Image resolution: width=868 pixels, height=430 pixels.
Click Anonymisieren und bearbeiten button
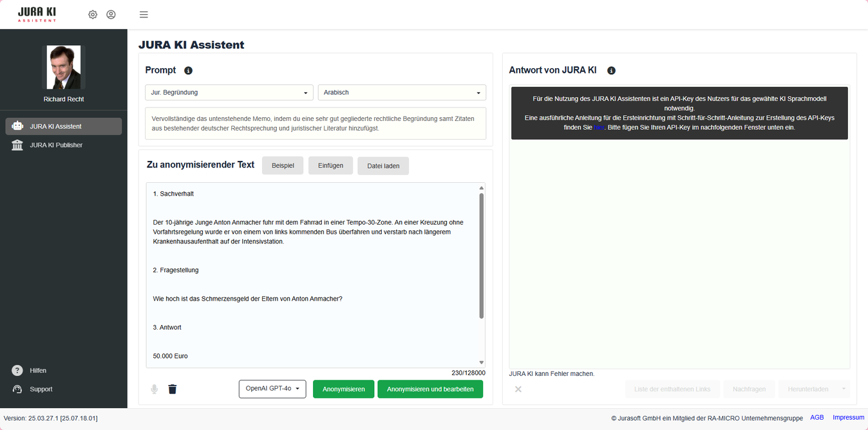point(430,389)
